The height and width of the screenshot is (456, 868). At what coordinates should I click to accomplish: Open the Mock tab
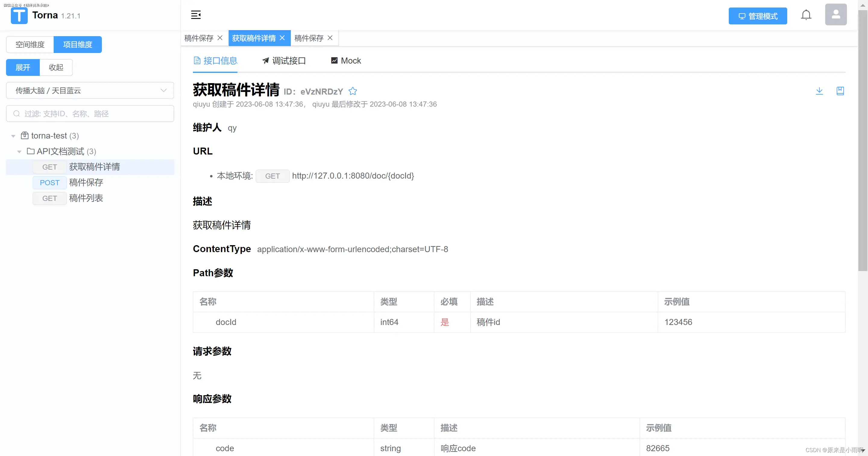click(x=346, y=61)
